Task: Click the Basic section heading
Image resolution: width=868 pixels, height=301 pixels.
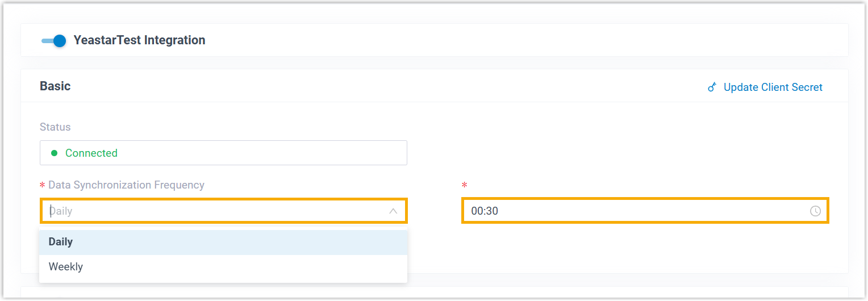Action: [55, 86]
